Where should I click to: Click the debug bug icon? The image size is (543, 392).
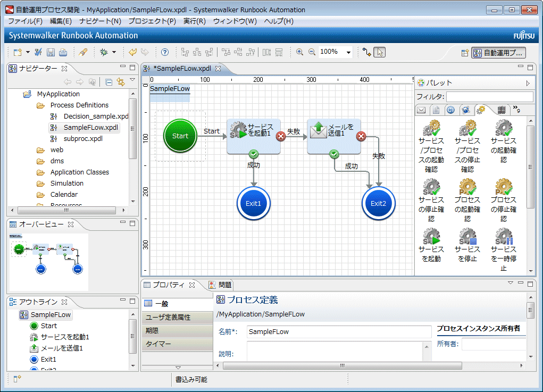pos(104,52)
